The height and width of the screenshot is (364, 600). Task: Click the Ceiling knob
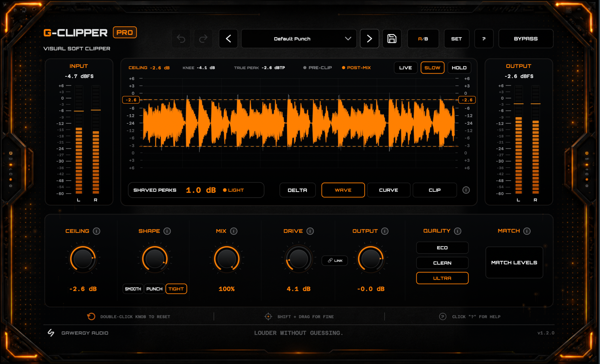tap(83, 259)
